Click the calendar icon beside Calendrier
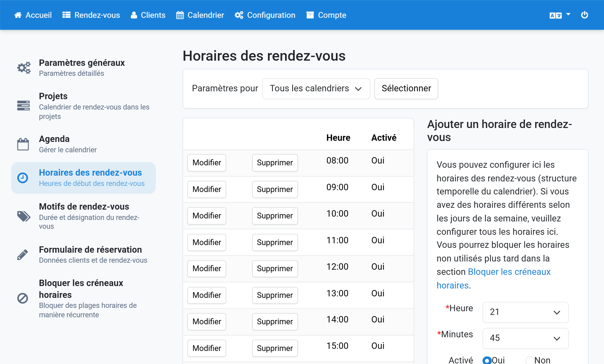The image size is (604, 364). (x=180, y=15)
